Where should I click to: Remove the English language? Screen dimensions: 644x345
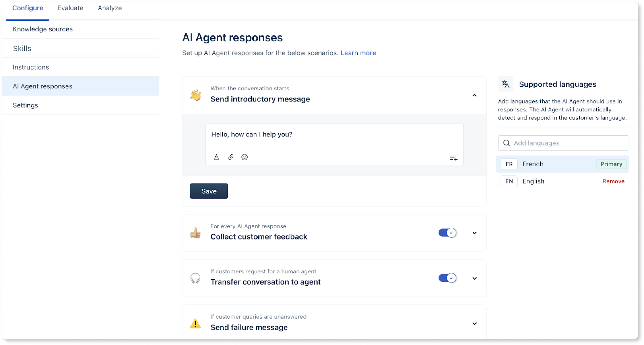tap(613, 181)
